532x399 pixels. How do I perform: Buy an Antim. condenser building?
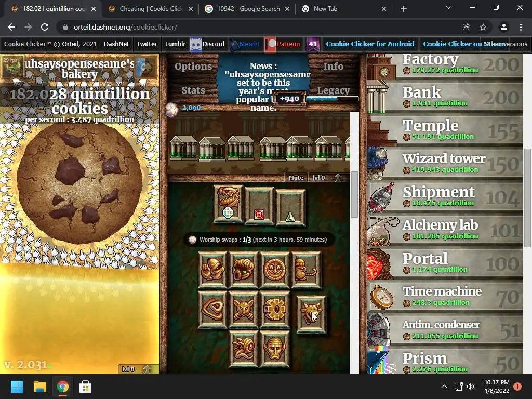[445, 329]
